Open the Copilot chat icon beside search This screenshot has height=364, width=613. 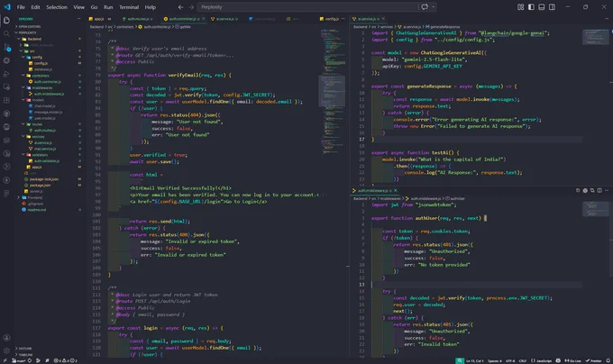[x=425, y=7]
